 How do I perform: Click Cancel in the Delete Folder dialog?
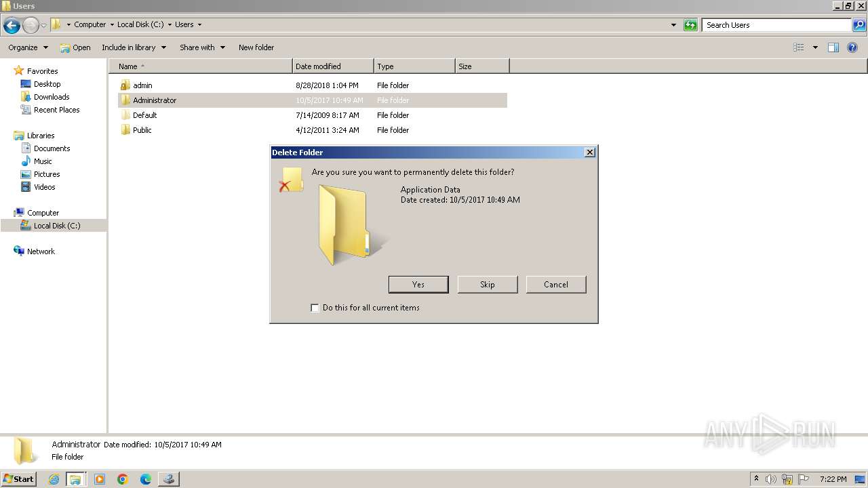tap(556, 285)
